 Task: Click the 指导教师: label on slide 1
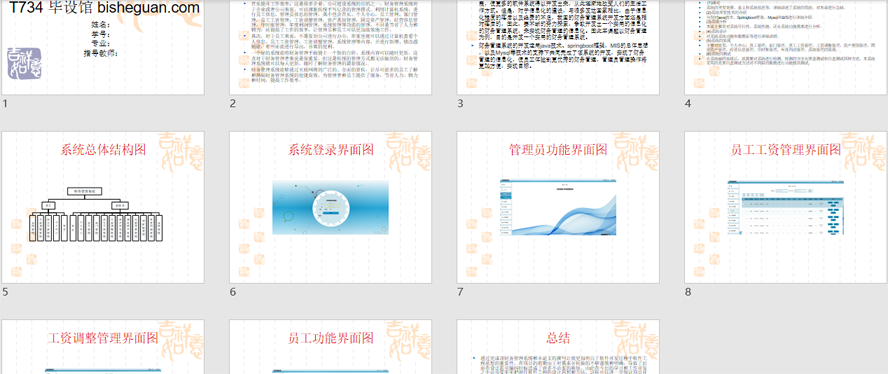coord(100,53)
